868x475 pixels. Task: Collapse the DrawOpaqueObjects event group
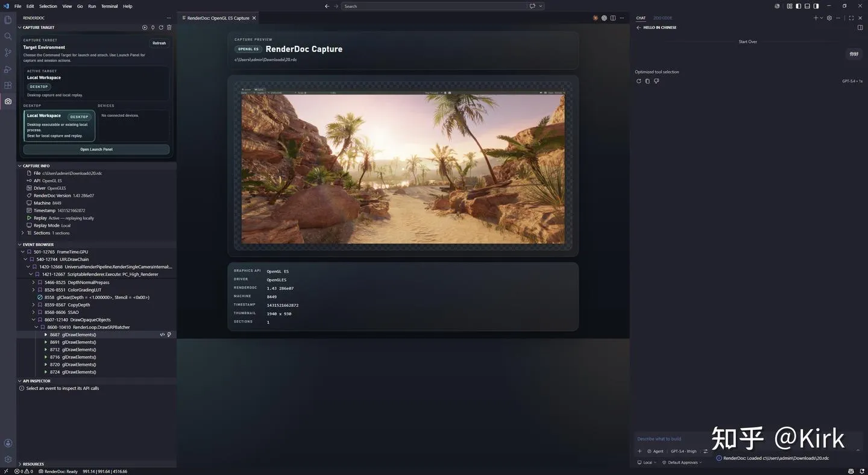pyautogui.click(x=34, y=320)
